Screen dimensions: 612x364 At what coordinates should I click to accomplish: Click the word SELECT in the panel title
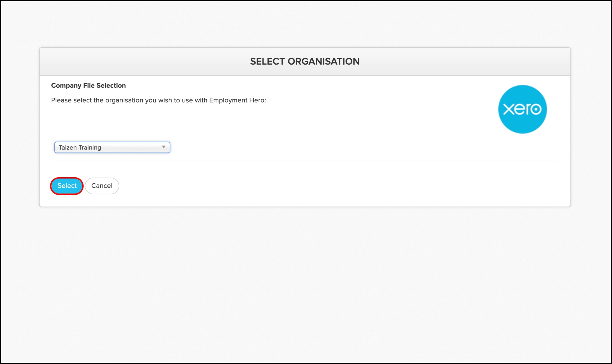pos(267,61)
